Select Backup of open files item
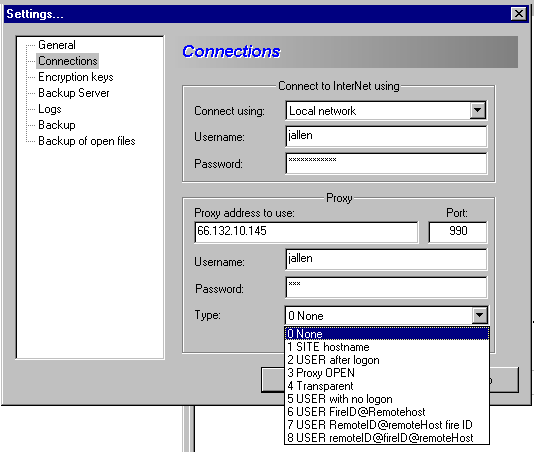Viewport: 534px width, 452px height. (87, 141)
